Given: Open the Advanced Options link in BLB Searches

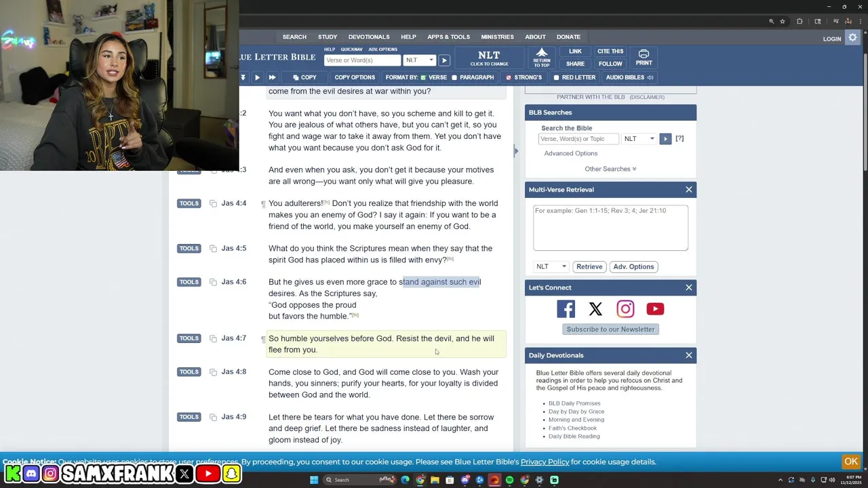Looking at the screenshot, I should [571, 154].
